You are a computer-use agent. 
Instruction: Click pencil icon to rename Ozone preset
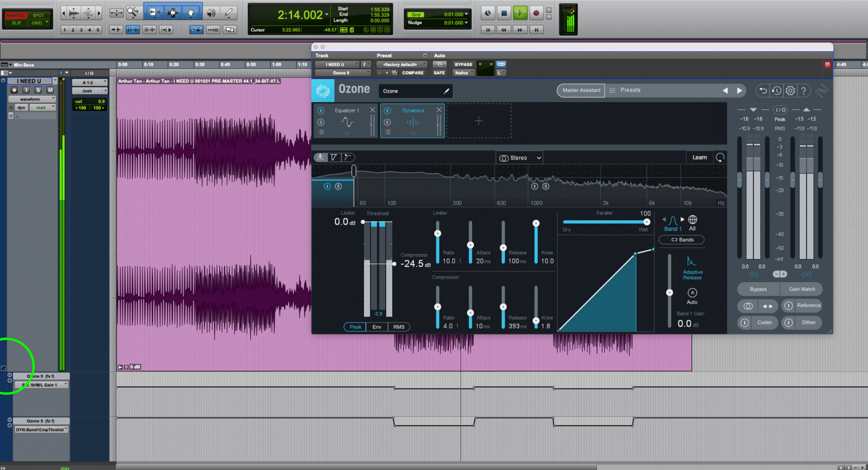pos(446,91)
